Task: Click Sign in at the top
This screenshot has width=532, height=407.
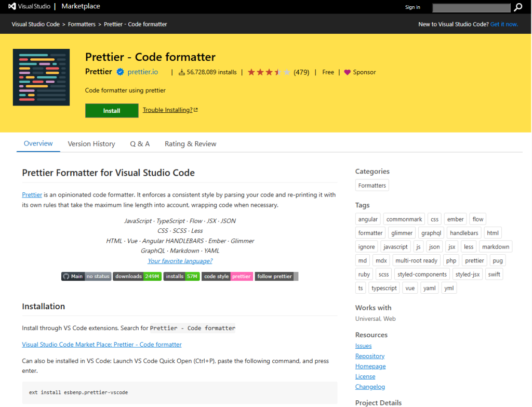Action: [x=413, y=7]
